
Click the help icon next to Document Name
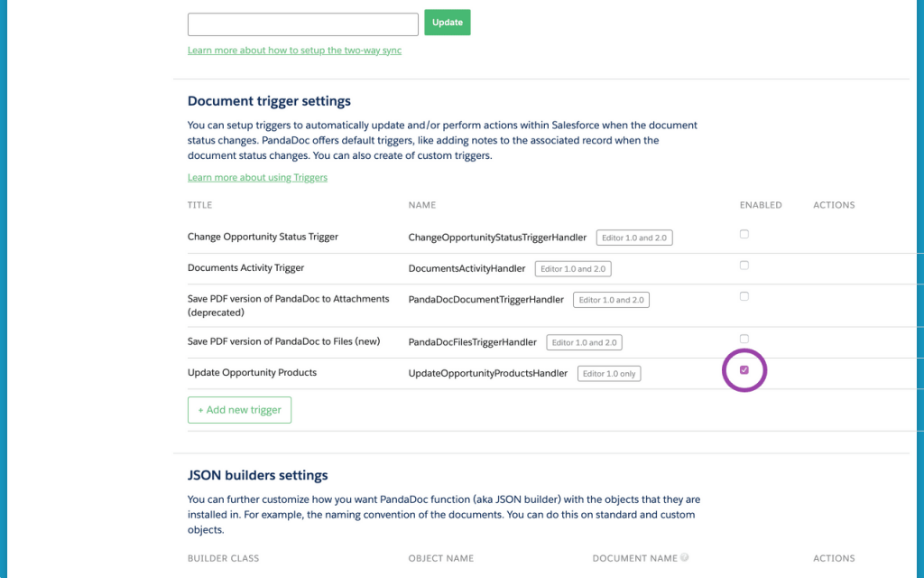click(684, 557)
